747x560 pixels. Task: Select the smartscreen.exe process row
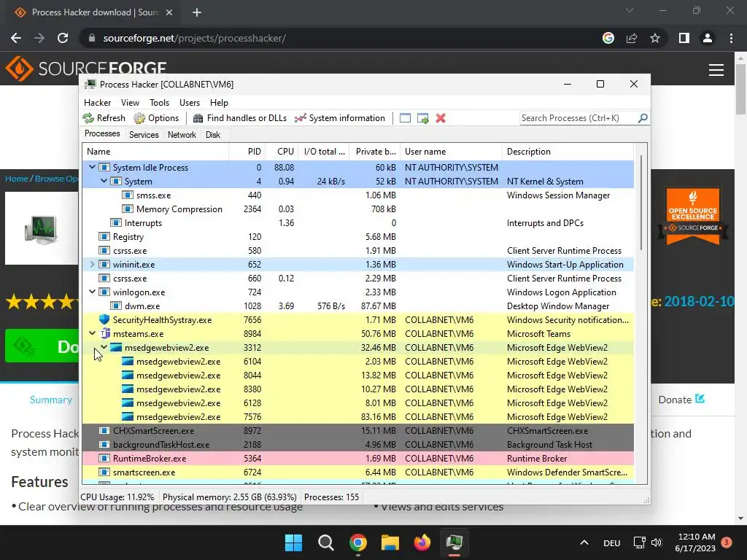[x=357, y=472]
